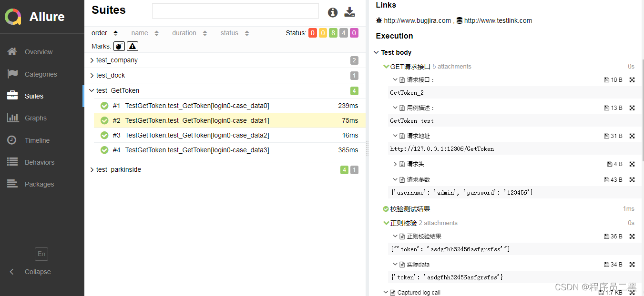Click the Behaviors list icon
644x296 pixels.
point(12,162)
